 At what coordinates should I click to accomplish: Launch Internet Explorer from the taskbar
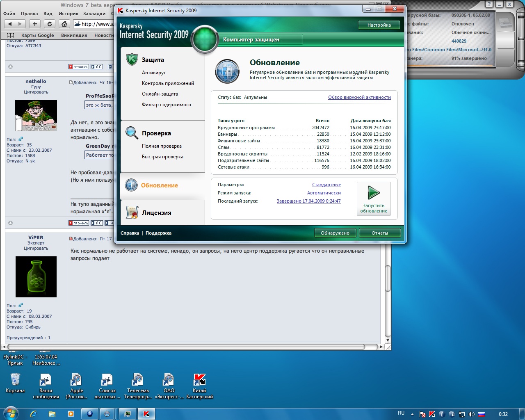click(x=33, y=414)
